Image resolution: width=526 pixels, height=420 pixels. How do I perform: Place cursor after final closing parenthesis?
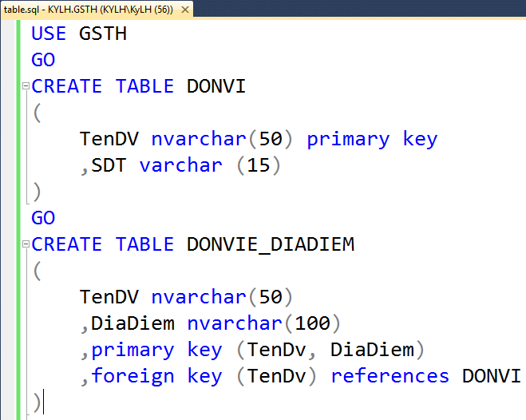pyautogui.click(x=42, y=402)
